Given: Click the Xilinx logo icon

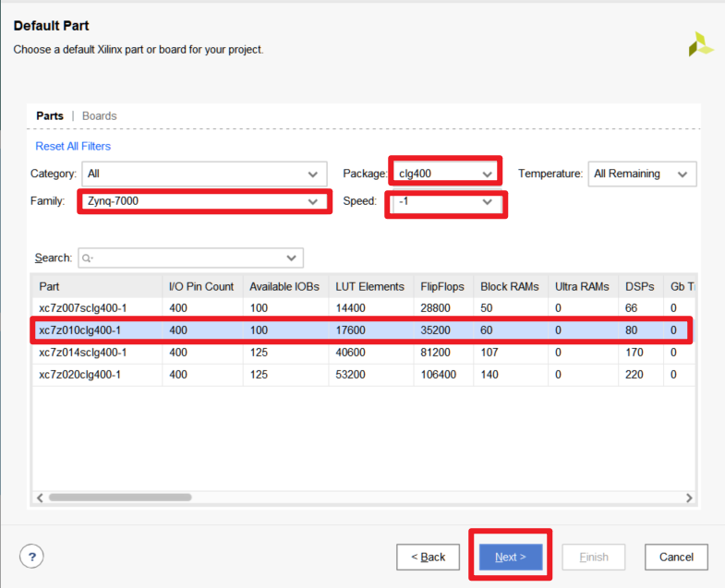Looking at the screenshot, I should click(x=700, y=44).
